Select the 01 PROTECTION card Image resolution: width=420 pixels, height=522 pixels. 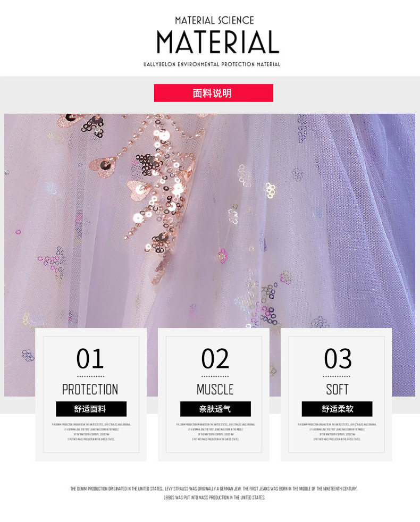pyautogui.click(x=91, y=394)
